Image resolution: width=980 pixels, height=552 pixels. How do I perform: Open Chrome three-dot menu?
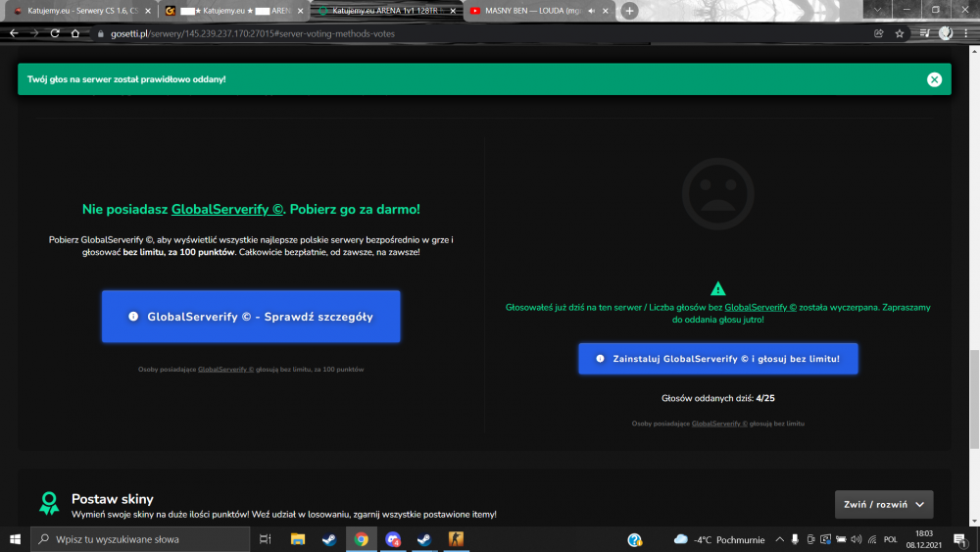(x=966, y=33)
